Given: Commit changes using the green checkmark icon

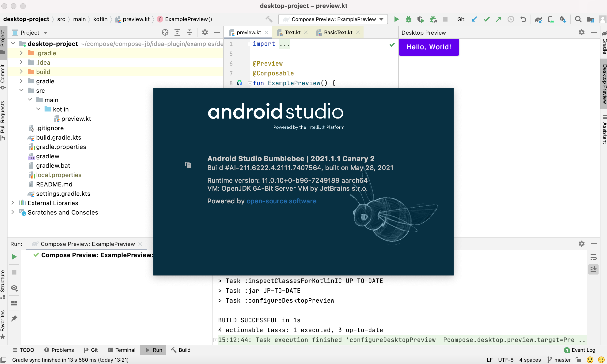Looking at the screenshot, I should click(x=486, y=19).
